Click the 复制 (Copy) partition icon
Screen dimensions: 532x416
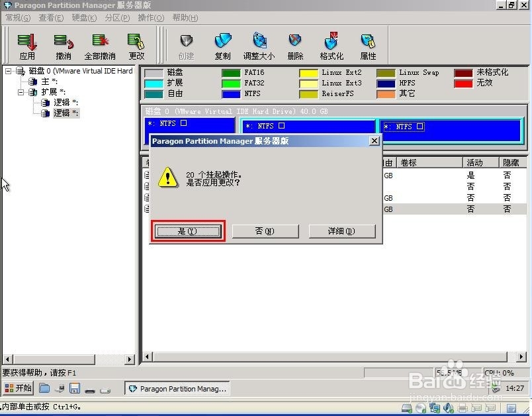222,46
